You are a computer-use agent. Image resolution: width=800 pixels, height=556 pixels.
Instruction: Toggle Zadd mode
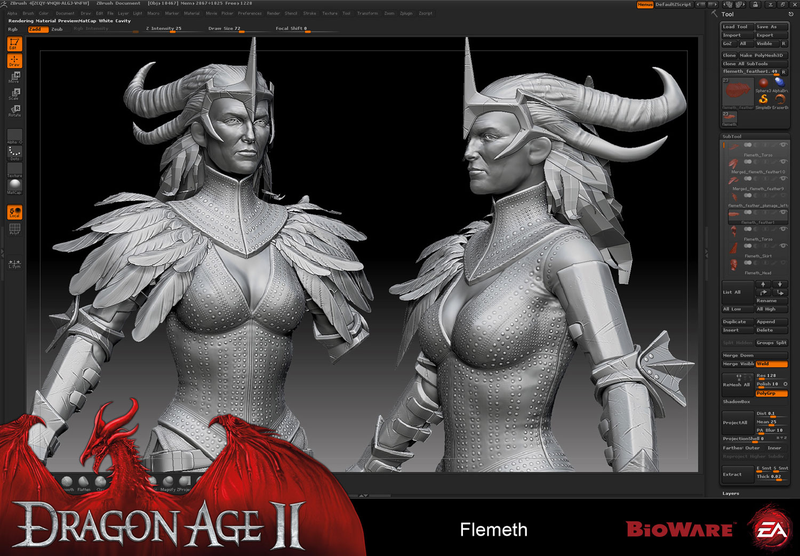pyautogui.click(x=38, y=30)
